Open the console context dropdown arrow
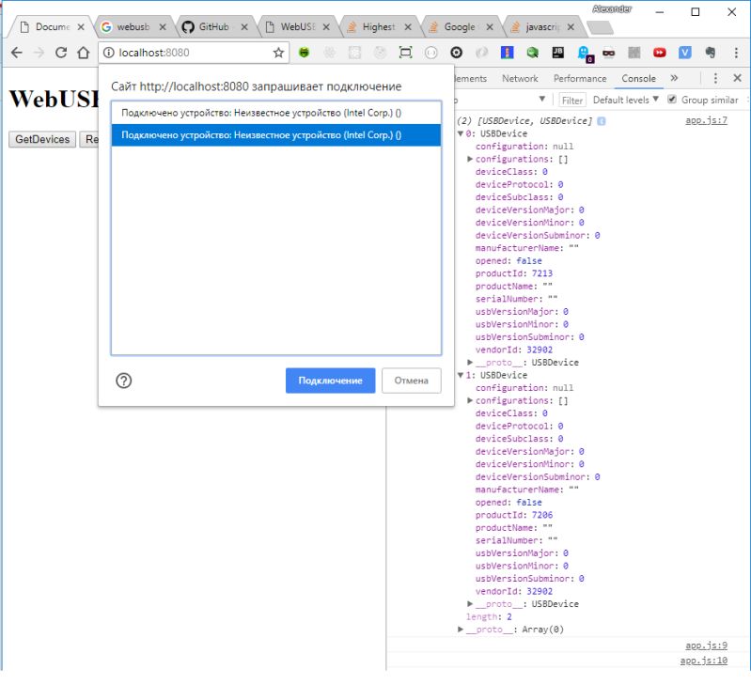The image size is (751, 700). (542, 99)
